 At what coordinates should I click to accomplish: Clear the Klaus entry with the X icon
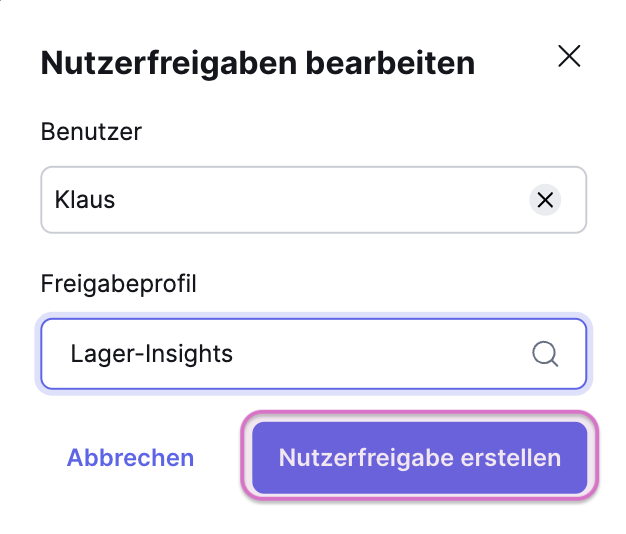[x=545, y=200]
